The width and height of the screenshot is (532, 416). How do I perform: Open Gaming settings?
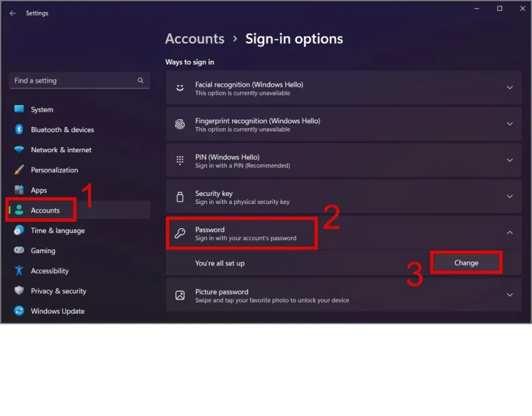click(79, 251)
